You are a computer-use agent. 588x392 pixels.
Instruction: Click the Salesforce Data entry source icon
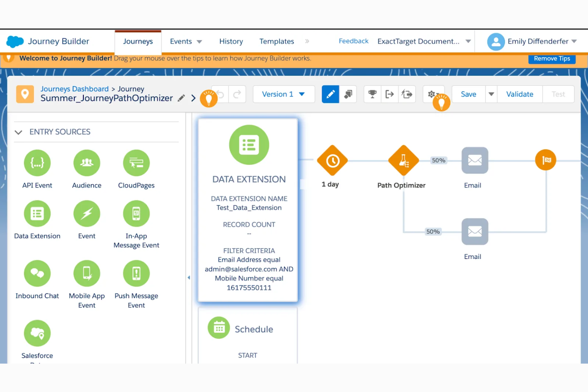(37, 333)
